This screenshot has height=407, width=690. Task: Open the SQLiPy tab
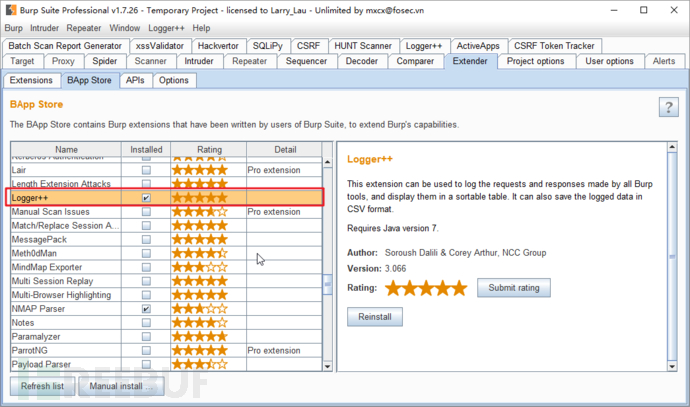click(268, 46)
